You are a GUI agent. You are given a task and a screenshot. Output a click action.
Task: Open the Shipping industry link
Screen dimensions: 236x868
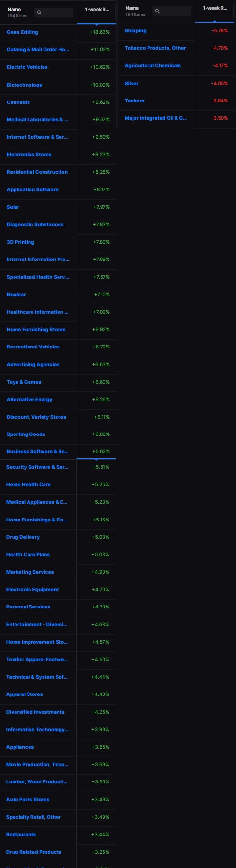[135, 31]
